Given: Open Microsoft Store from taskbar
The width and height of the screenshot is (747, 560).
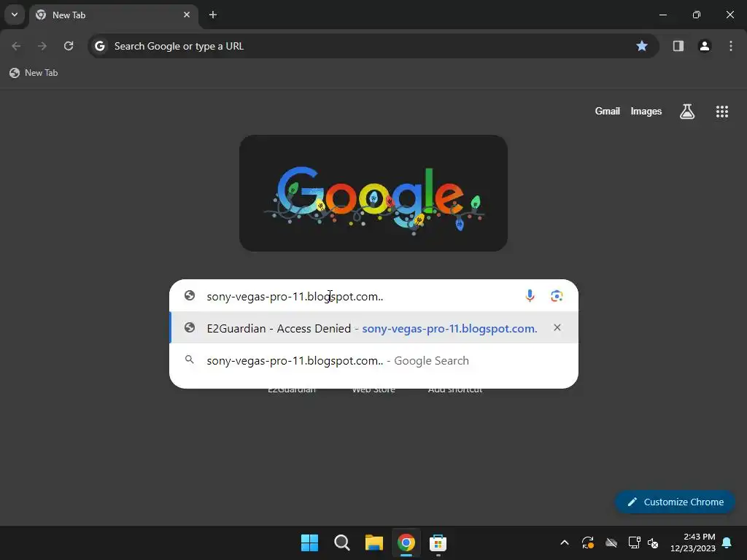Looking at the screenshot, I should click(438, 542).
